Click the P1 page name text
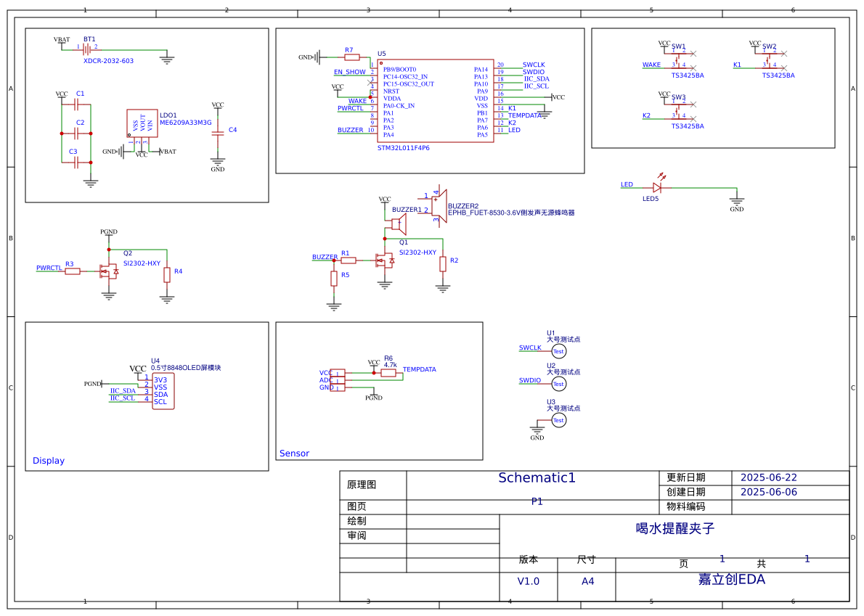864x616 pixels. 537,501
